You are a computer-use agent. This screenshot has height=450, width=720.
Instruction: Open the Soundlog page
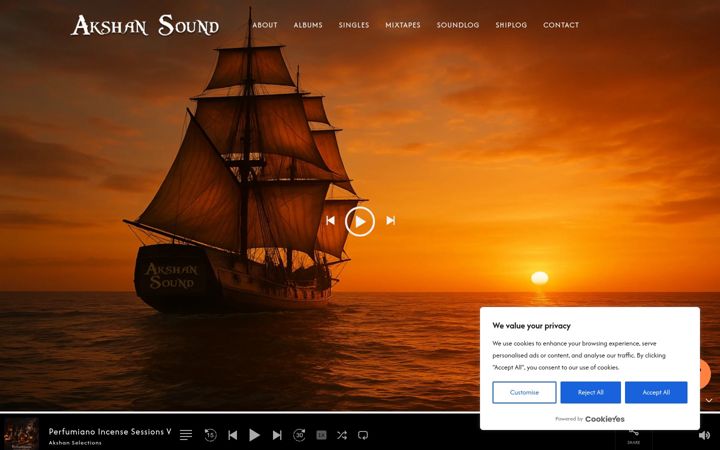[458, 25]
